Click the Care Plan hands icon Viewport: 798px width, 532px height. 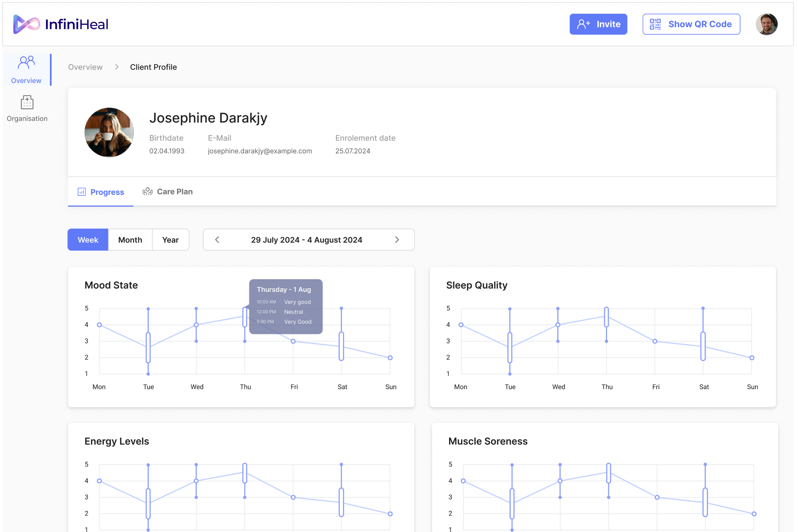[x=148, y=191]
